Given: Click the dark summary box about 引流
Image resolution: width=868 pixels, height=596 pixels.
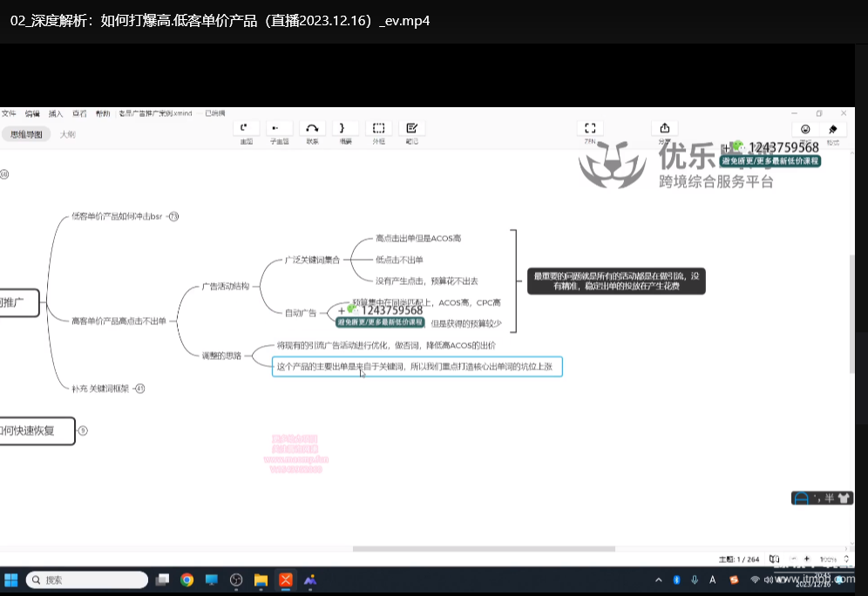Looking at the screenshot, I should click(x=616, y=281).
